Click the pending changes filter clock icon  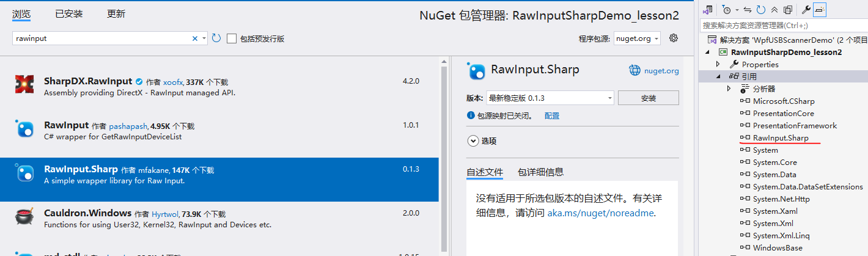coord(726,10)
